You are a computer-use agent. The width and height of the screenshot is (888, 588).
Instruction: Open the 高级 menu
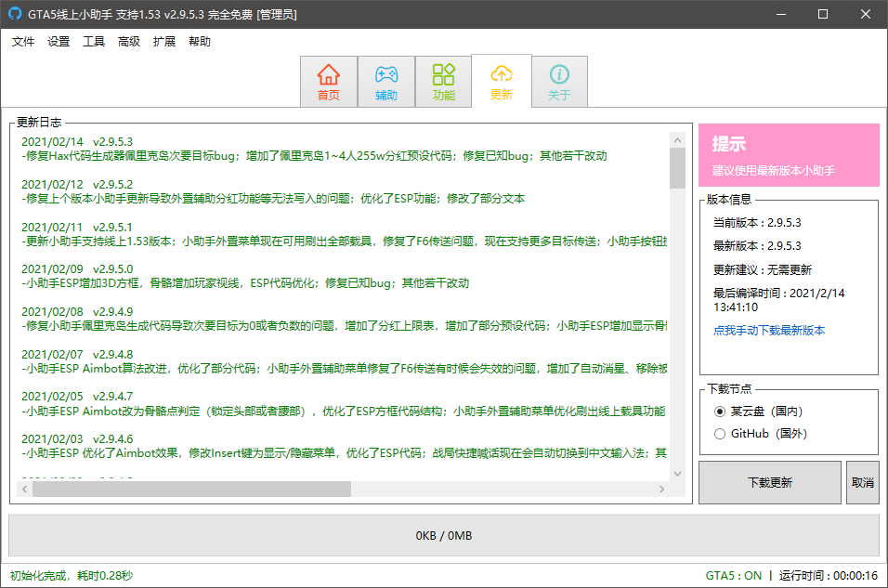(x=128, y=42)
